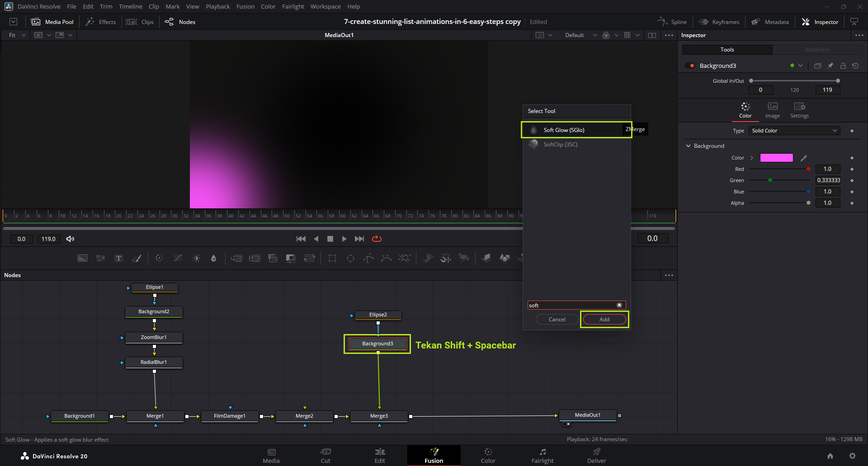Select the Ellipse mask tool icon
The height and width of the screenshot is (466, 868).
[350, 258]
